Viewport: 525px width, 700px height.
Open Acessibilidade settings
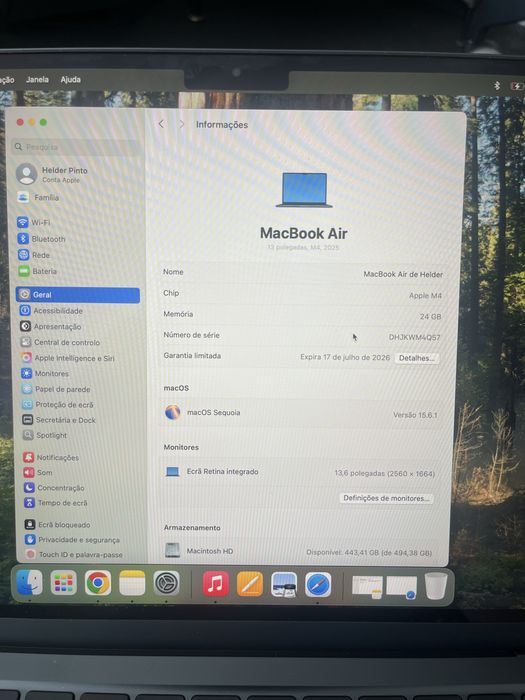(x=51, y=311)
